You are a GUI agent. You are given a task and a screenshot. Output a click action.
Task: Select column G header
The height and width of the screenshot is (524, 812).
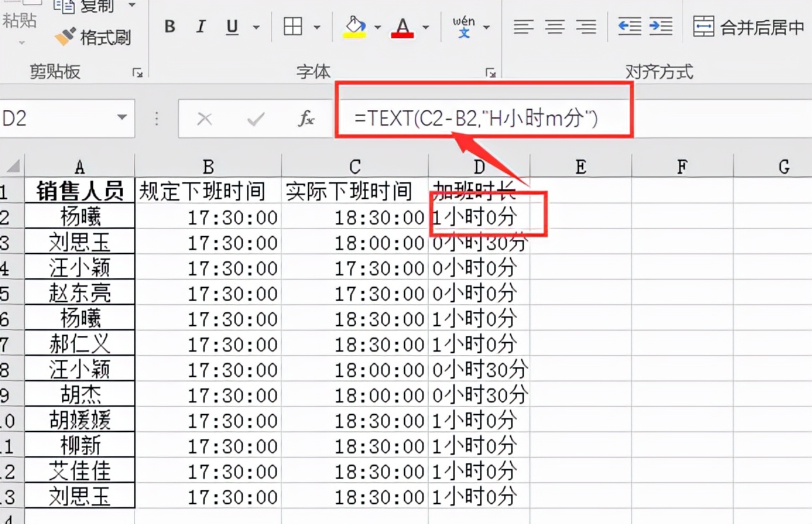coord(772,167)
